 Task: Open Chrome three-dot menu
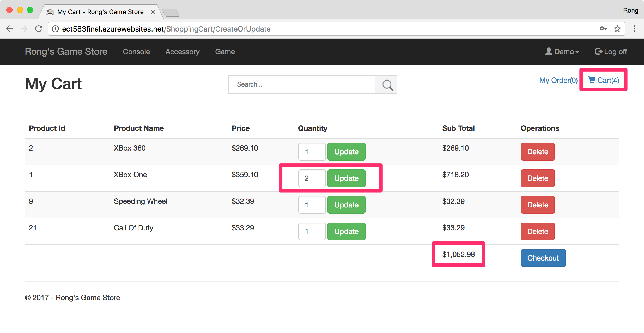pyautogui.click(x=635, y=29)
